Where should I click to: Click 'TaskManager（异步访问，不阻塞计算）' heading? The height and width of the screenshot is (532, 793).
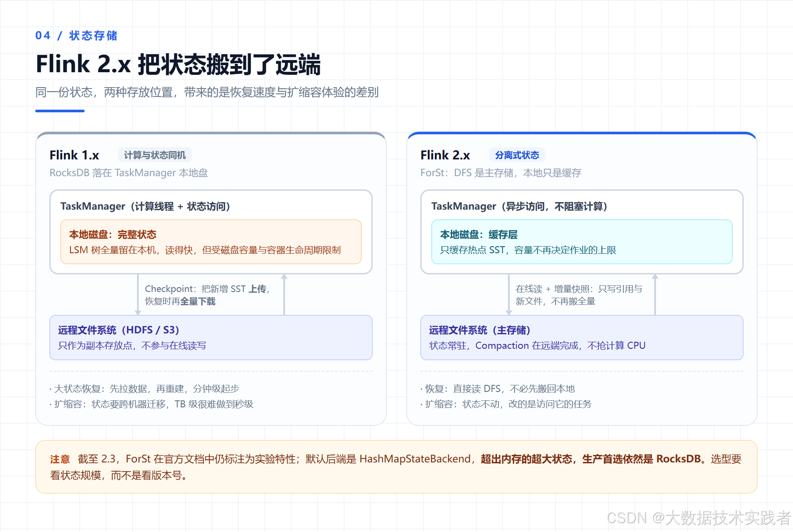[x=519, y=206]
